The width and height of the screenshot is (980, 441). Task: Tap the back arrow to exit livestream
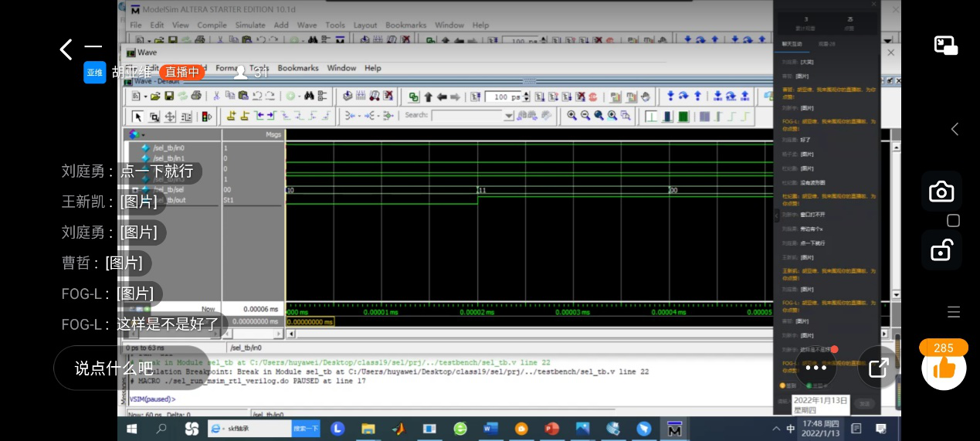[x=66, y=50]
